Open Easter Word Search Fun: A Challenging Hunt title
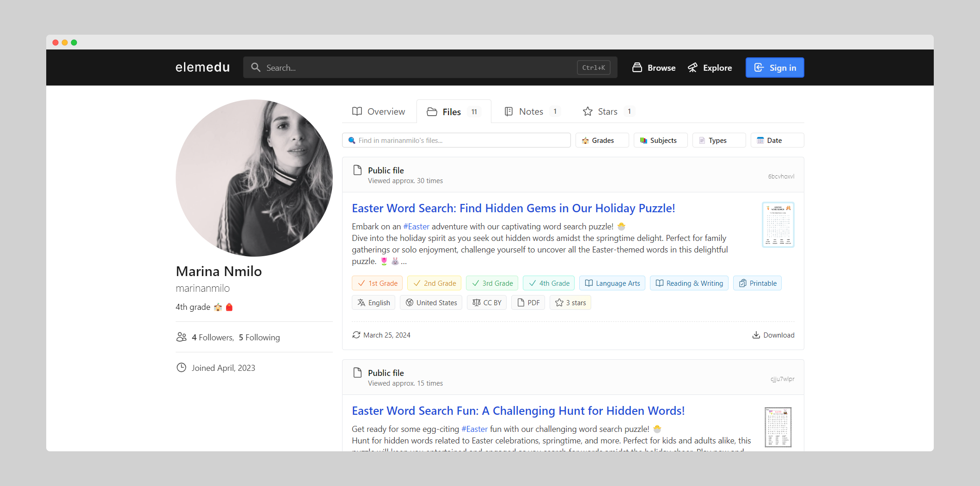This screenshot has width=980, height=486. (518, 411)
